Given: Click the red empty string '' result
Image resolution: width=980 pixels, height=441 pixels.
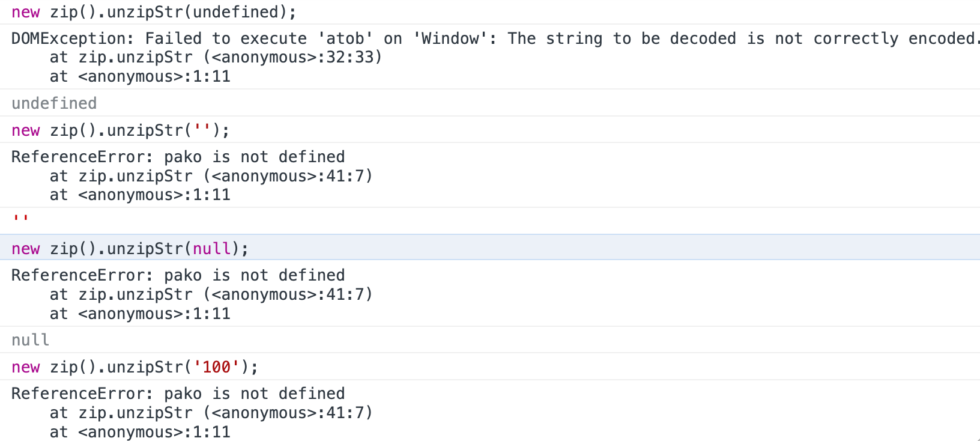Looking at the screenshot, I should coord(20,219).
